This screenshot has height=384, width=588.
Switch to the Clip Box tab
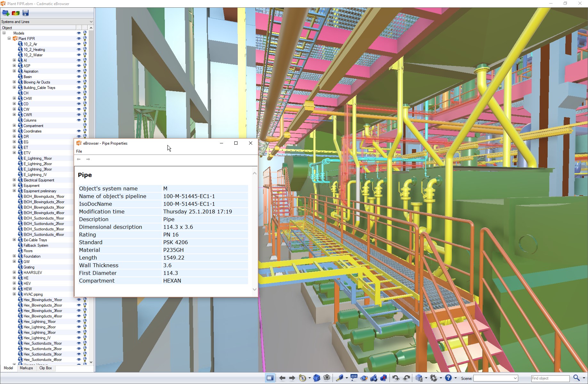[x=45, y=368]
